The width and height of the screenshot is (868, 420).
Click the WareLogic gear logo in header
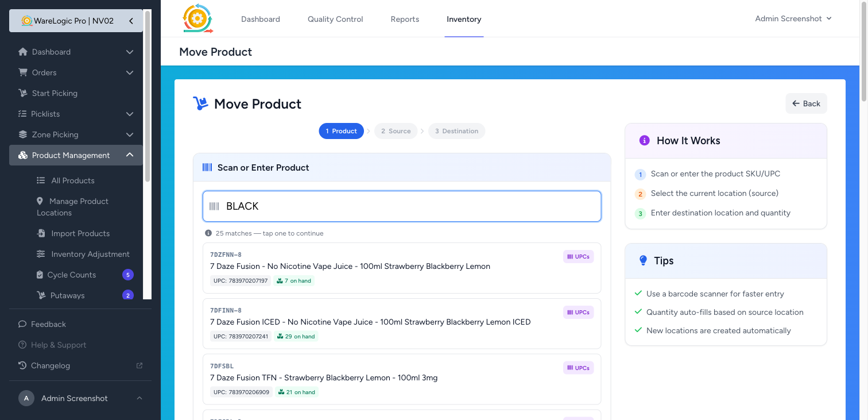[x=197, y=19]
